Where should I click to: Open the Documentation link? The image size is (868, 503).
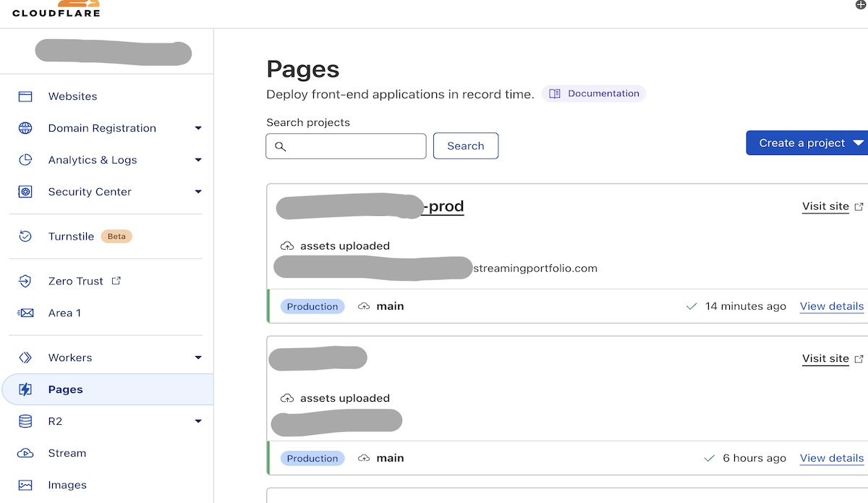pos(594,93)
